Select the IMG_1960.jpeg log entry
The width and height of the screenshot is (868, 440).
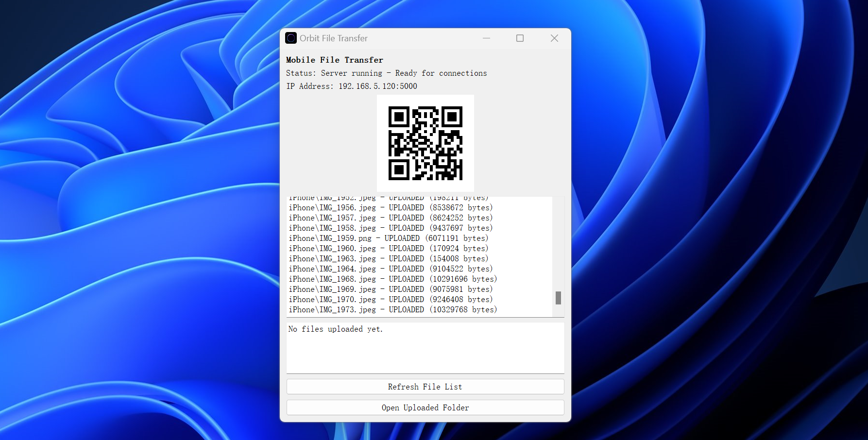point(389,249)
